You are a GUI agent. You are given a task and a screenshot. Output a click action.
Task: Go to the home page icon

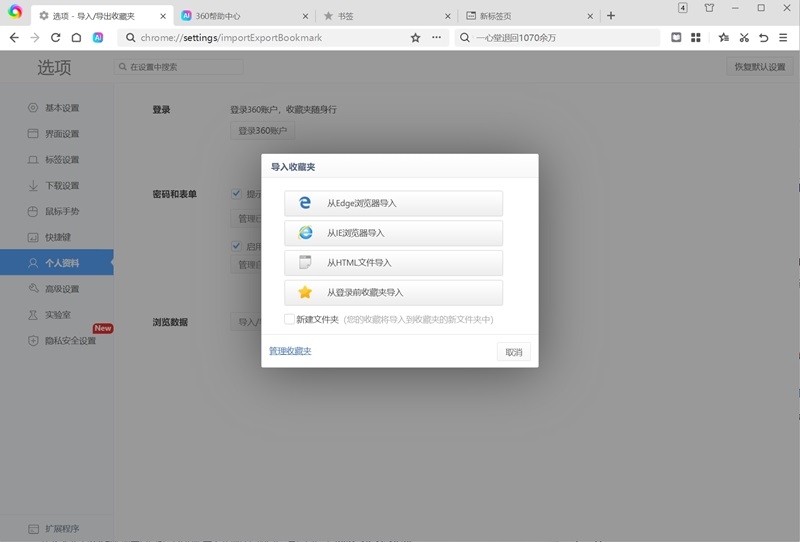coord(76,37)
